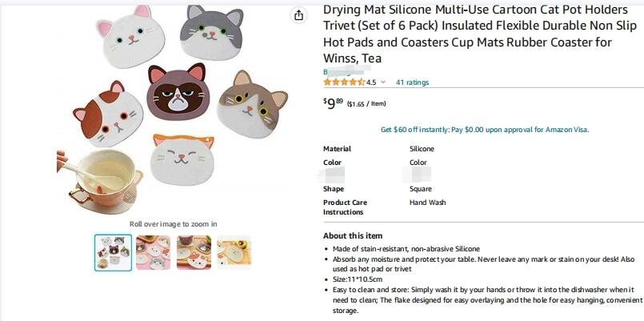This screenshot has height=321, width=644.
Task: Click the $9.89 price
Action: 333,102
